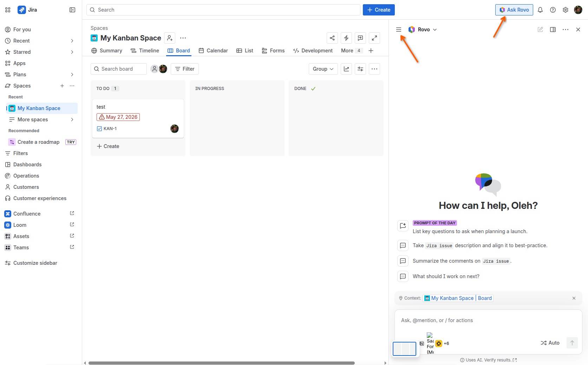Viewport: 588px width, 365px height.
Task: Open the Rovo more options ellipsis
Action: click(566, 30)
